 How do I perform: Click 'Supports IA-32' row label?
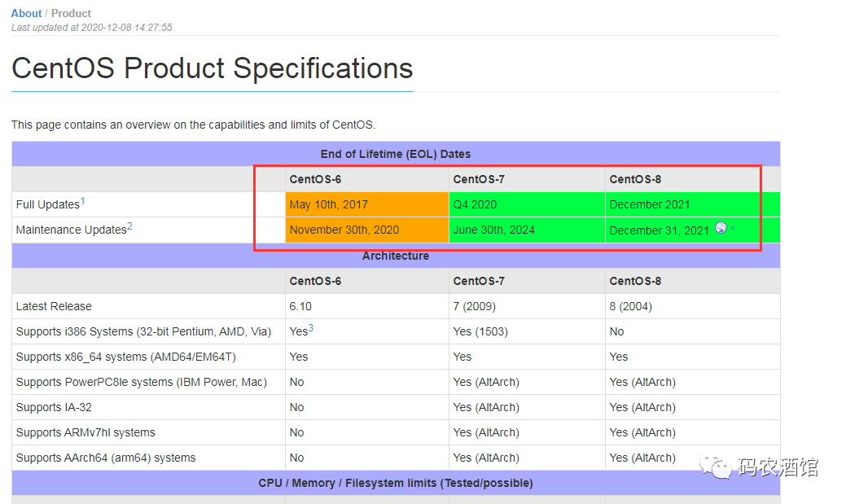54,407
